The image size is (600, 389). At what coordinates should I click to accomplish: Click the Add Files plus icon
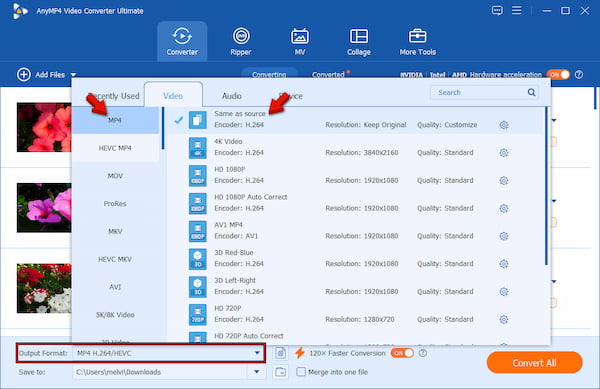pos(24,75)
